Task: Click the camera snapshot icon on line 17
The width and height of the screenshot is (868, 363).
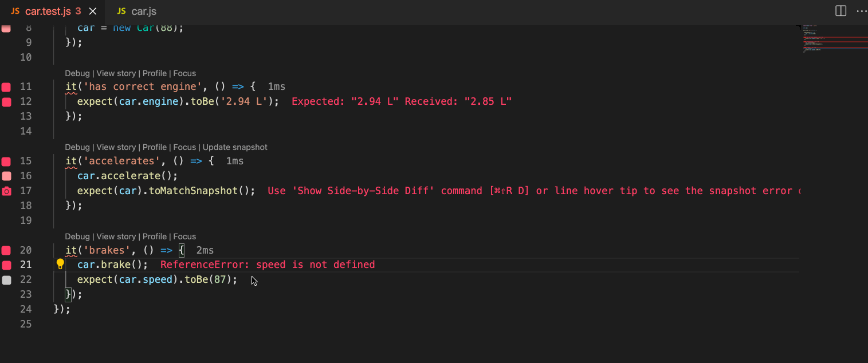Action: pyautogui.click(x=6, y=191)
